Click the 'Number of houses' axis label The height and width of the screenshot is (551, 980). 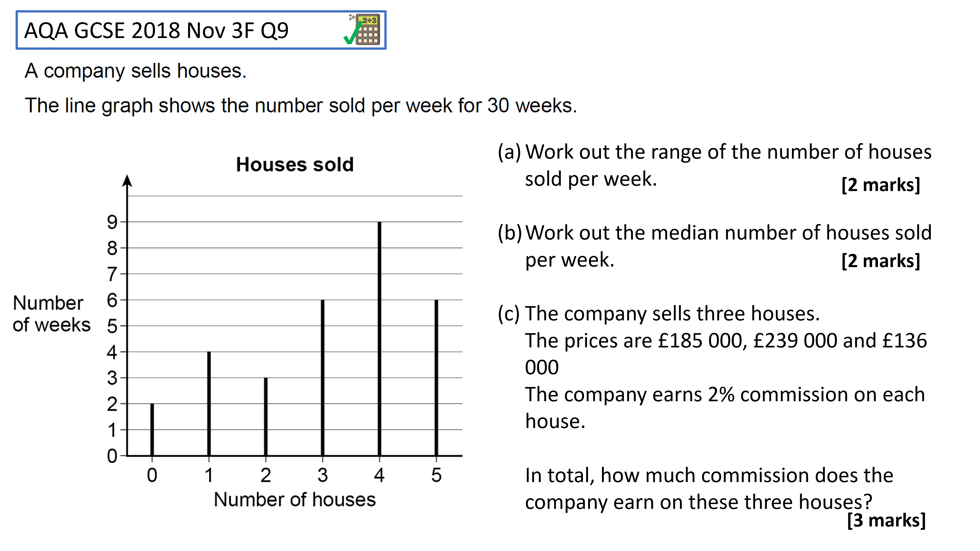(x=295, y=499)
